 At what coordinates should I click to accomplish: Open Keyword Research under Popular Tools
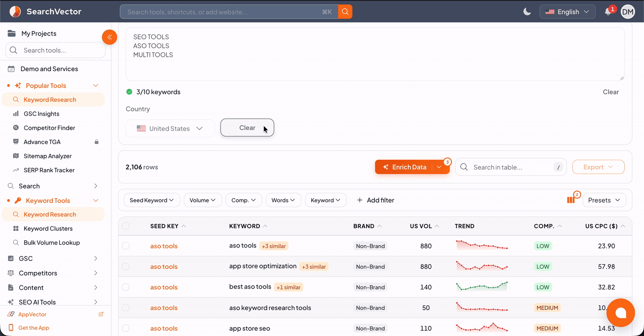pos(53,100)
